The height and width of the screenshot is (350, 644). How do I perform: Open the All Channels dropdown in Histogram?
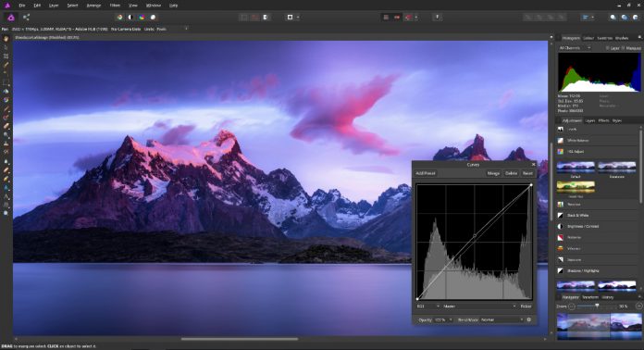click(575, 48)
